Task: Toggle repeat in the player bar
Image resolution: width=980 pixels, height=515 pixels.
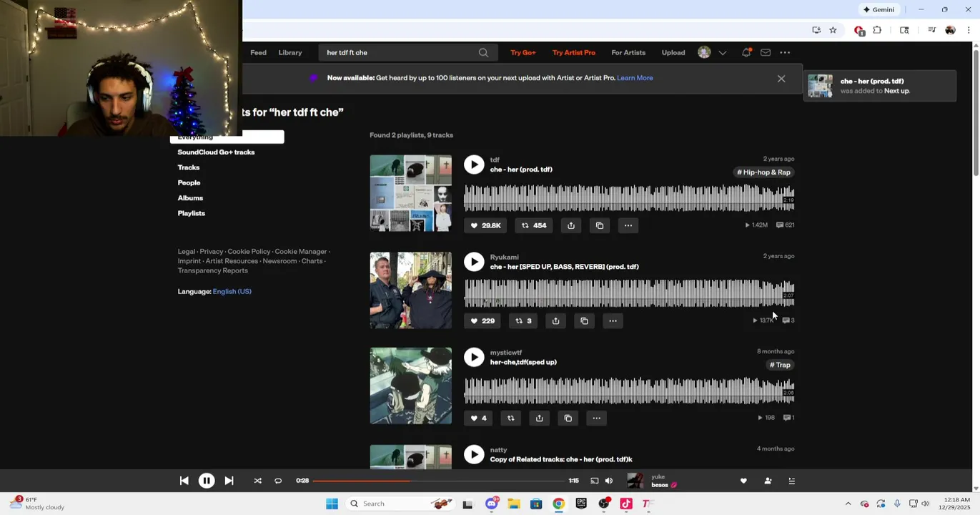Action: tap(278, 481)
